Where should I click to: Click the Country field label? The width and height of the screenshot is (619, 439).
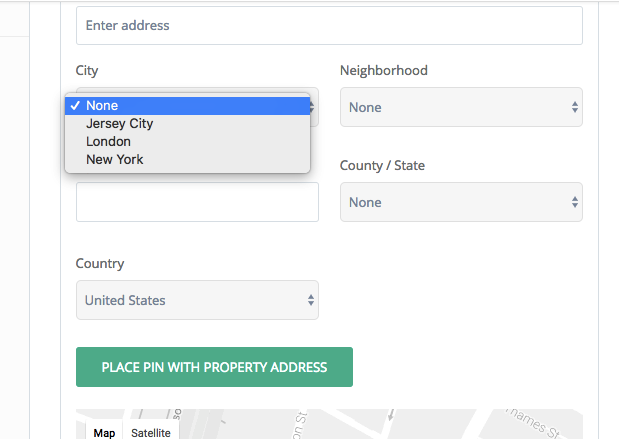(x=100, y=263)
